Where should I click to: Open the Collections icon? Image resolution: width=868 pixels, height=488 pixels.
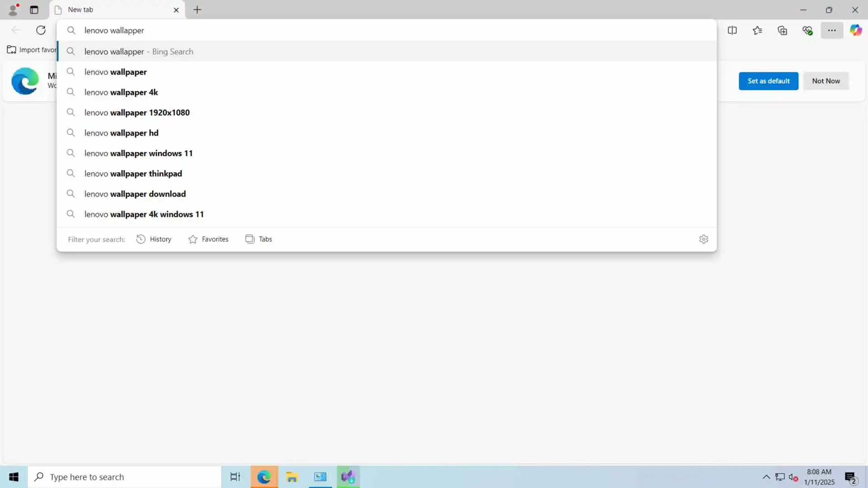pos(783,30)
